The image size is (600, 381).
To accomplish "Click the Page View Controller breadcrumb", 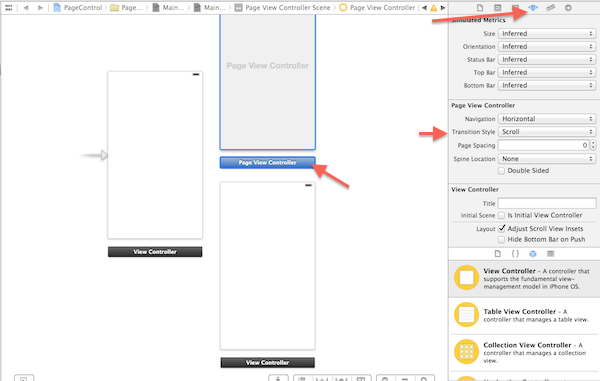I will (377, 7).
